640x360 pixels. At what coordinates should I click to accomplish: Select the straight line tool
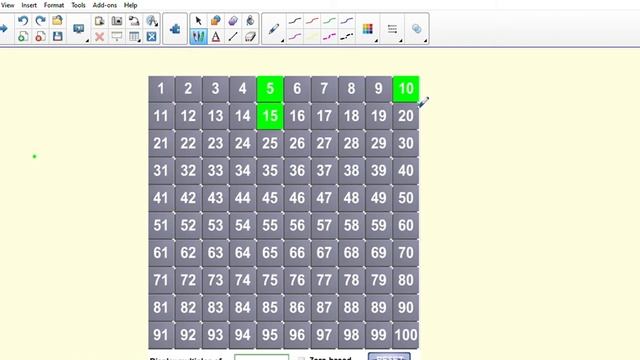pos(233,37)
